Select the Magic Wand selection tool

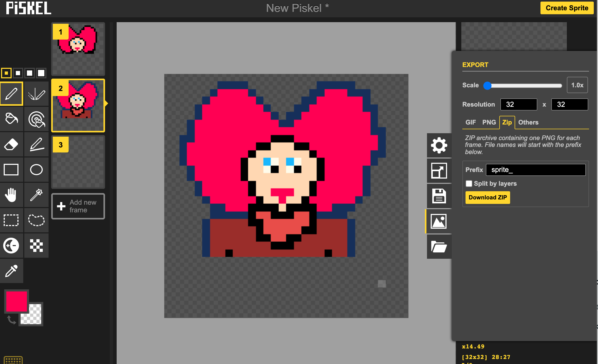pos(36,195)
